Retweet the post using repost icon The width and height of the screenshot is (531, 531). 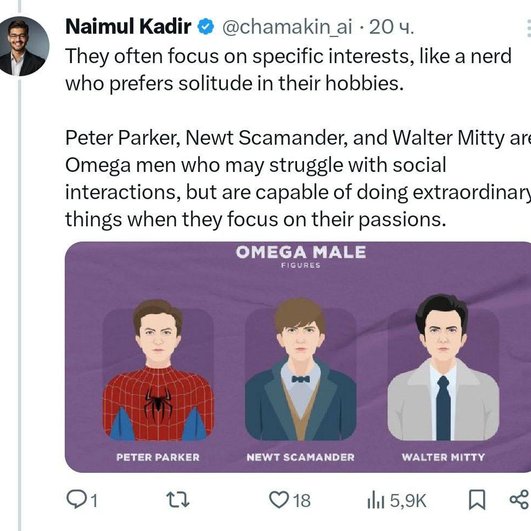[x=178, y=500]
